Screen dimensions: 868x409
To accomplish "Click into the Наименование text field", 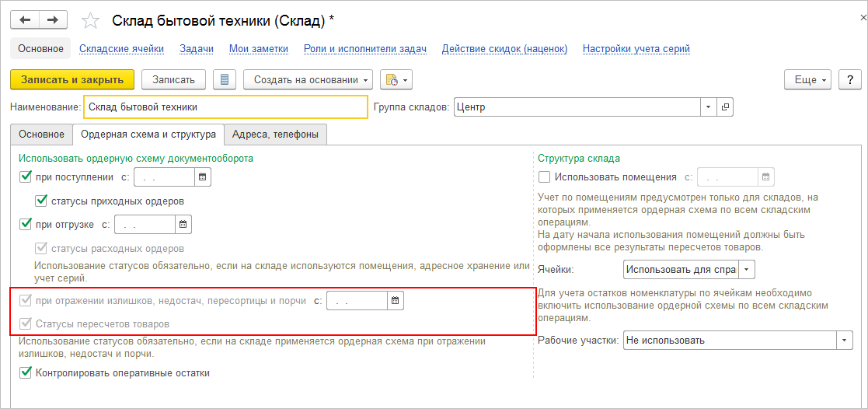I will (x=225, y=107).
